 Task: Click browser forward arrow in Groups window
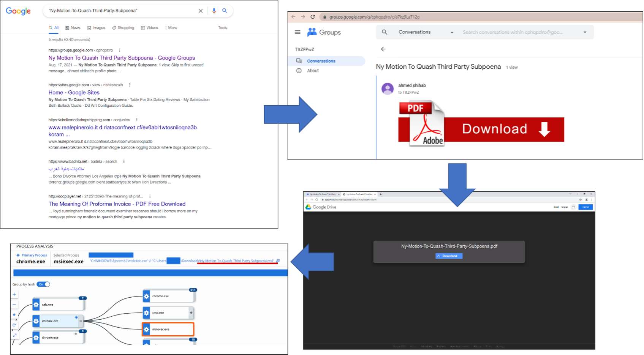[x=303, y=17]
